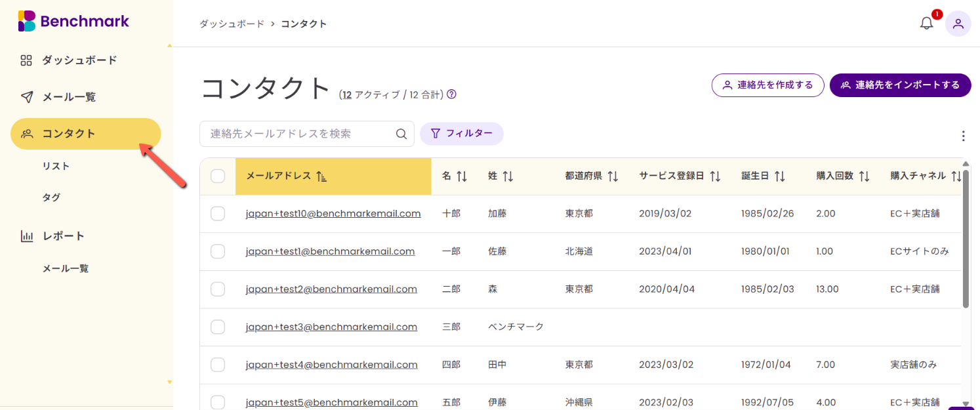Open japan+test3@benchmarkemail.com contact
980x410 pixels.
click(x=332, y=327)
